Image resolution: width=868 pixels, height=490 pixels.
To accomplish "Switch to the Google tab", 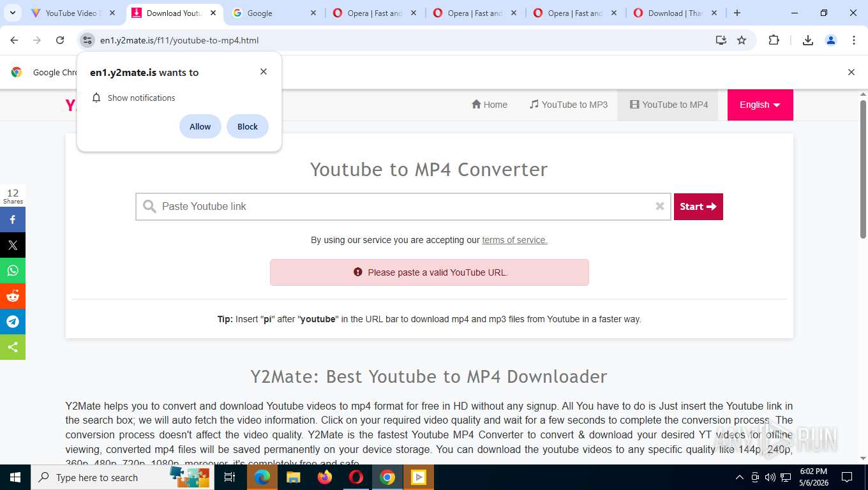I will (x=274, y=13).
